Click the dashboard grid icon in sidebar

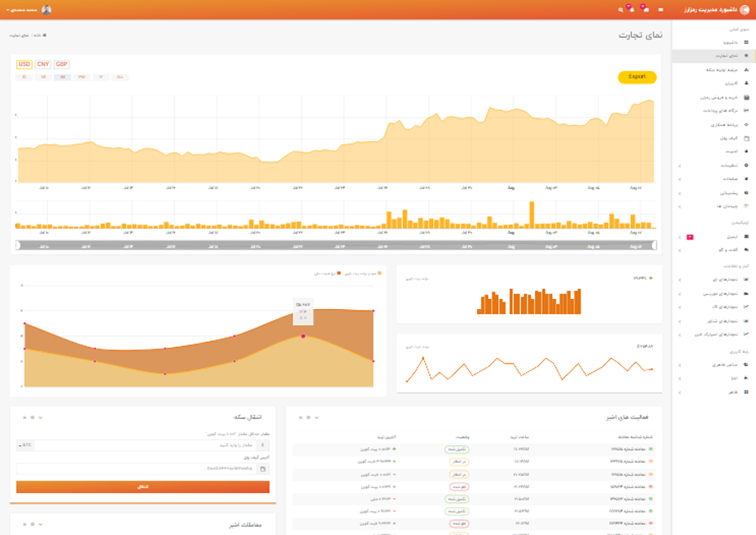click(x=747, y=43)
